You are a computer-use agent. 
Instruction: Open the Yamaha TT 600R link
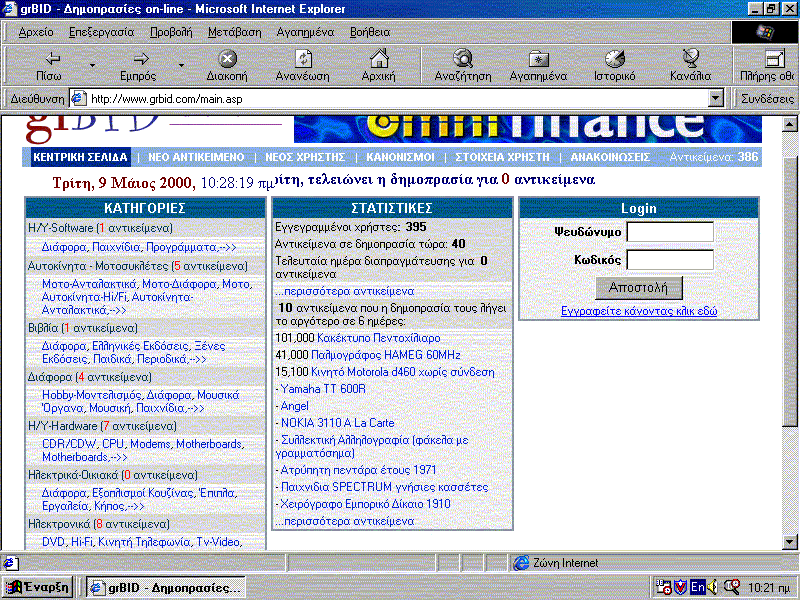click(323, 389)
